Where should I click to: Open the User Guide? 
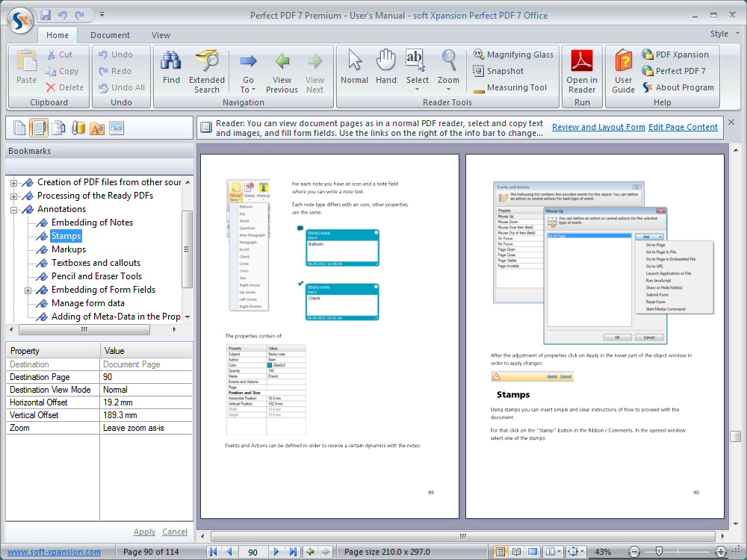tap(623, 72)
